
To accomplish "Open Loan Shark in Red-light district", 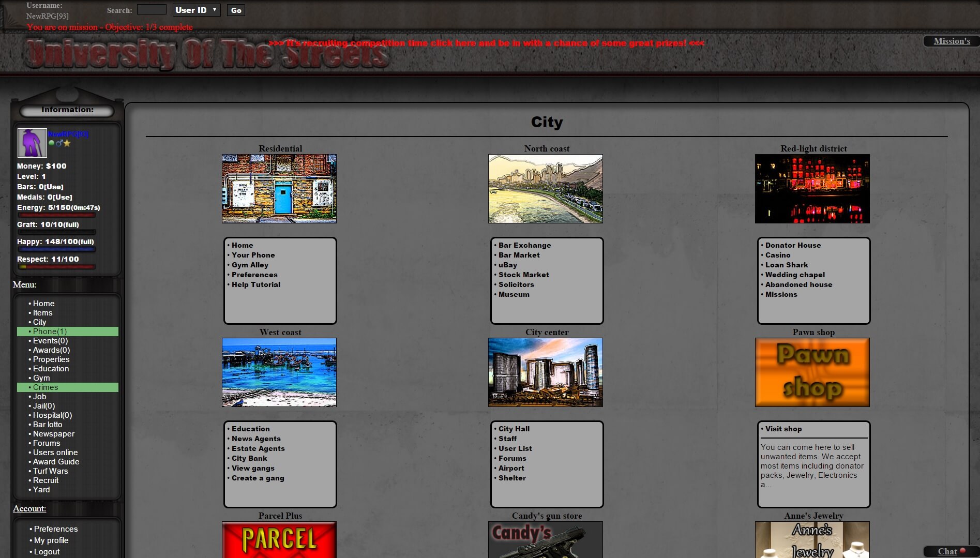I will (786, 265).
